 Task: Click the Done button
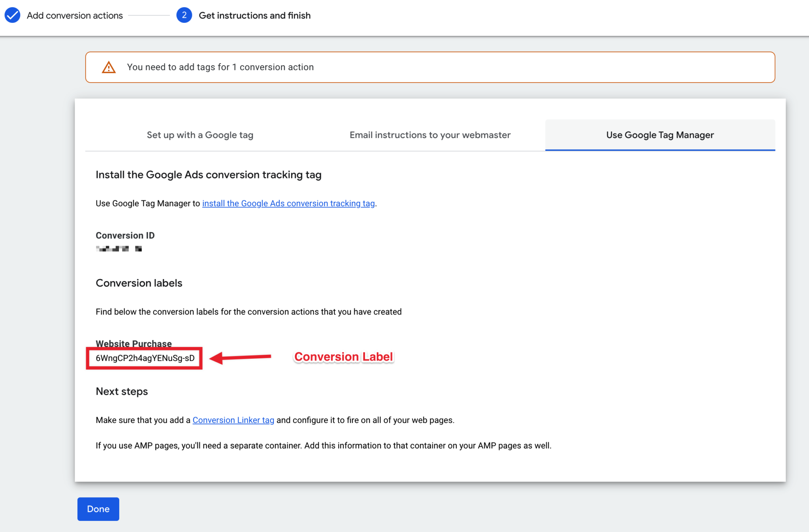click(98, 509)
